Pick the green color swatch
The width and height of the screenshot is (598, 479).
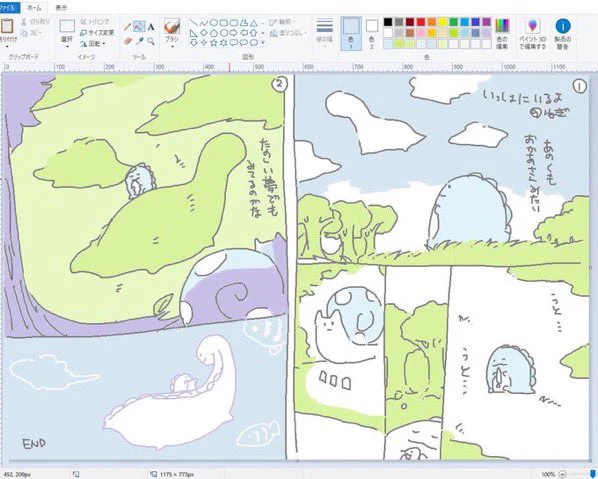click(454, 22)
